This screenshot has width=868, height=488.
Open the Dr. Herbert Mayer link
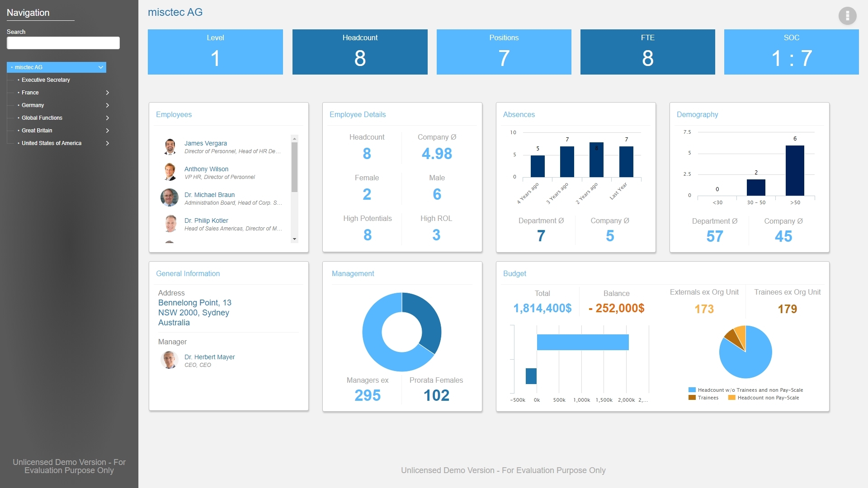(x=209, y=357)
